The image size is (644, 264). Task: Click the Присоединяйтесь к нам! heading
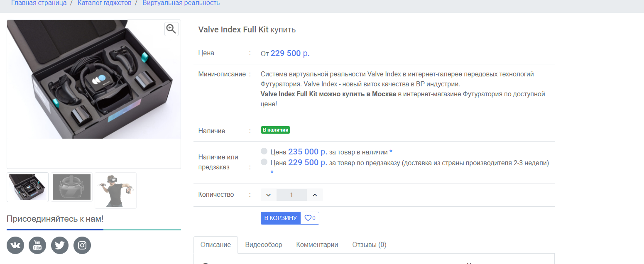click(55, 219)
